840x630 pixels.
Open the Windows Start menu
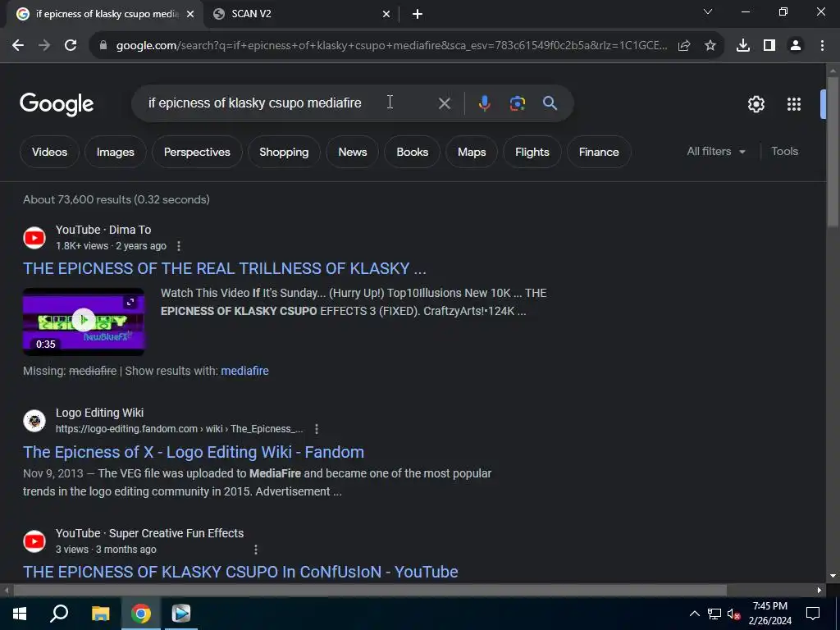(20, 614)
